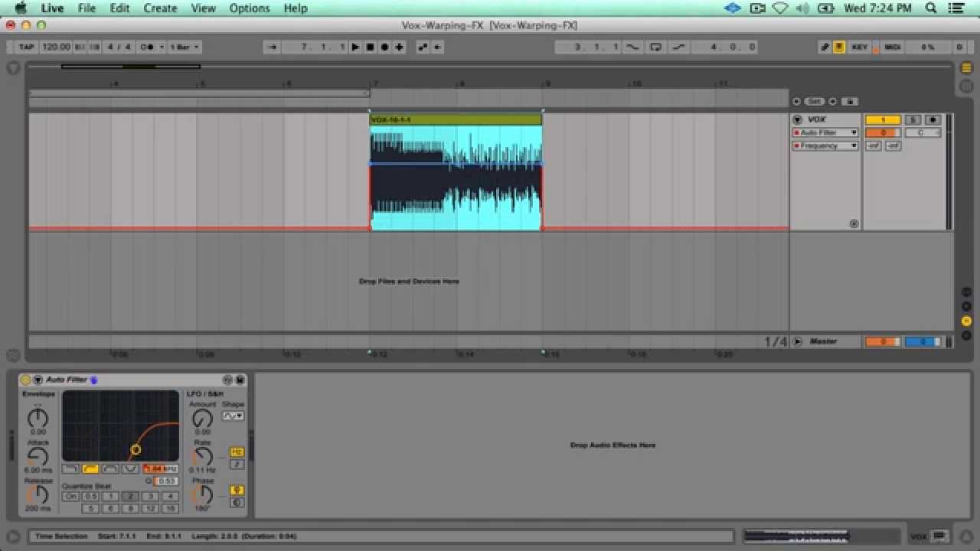
Task: Click the filter cutoff point in the display
Action: pyautogui.click(x=136, y=450)
